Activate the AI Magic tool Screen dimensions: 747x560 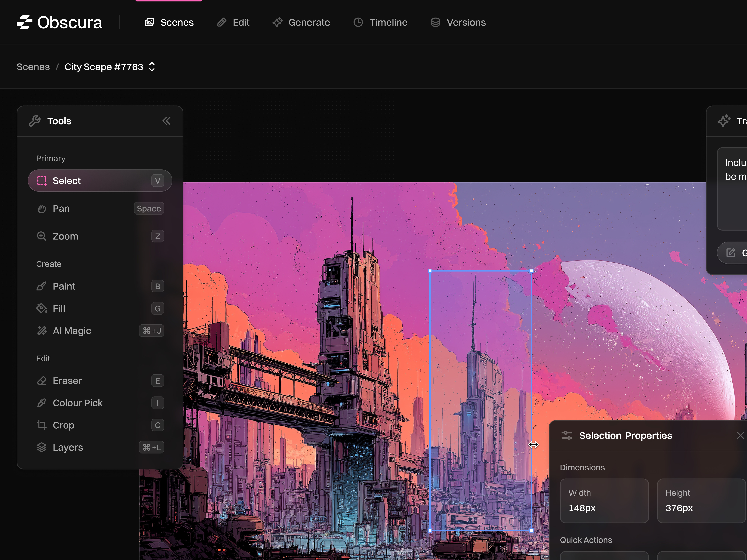click(x=100, y=331)
